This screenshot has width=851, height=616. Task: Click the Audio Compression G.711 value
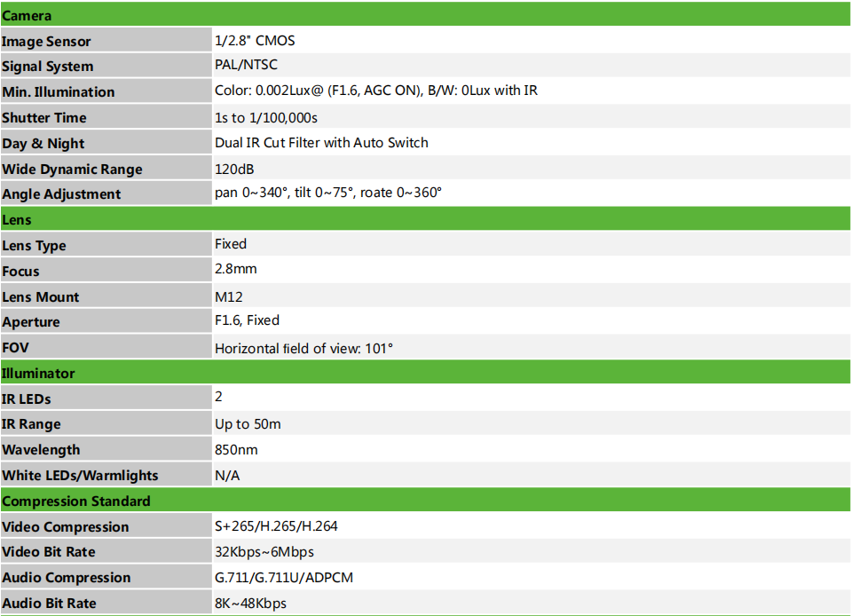pyautogui.click(x=284, y=578)
